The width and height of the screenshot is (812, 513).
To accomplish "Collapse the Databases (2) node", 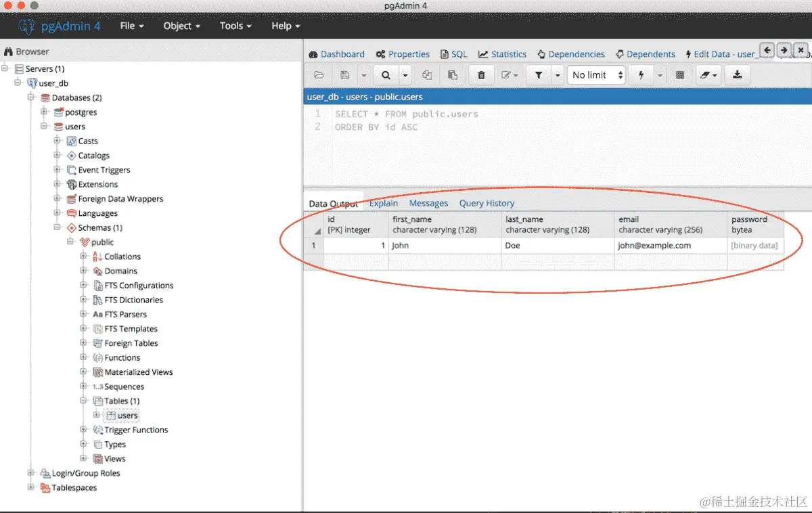I will click(x=32, y=97).
